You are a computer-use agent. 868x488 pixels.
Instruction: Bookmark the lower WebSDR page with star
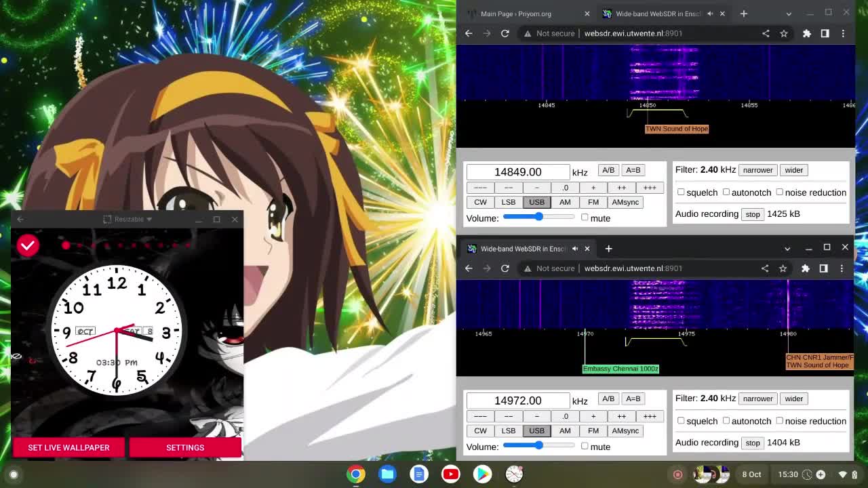[783, 268]
